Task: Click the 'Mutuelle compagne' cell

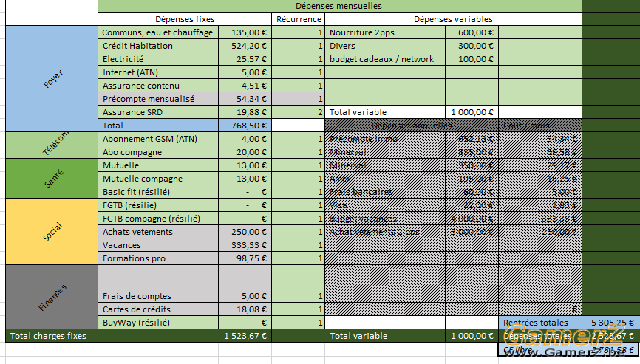Action: pyautogui.click(x=158, y=179)
